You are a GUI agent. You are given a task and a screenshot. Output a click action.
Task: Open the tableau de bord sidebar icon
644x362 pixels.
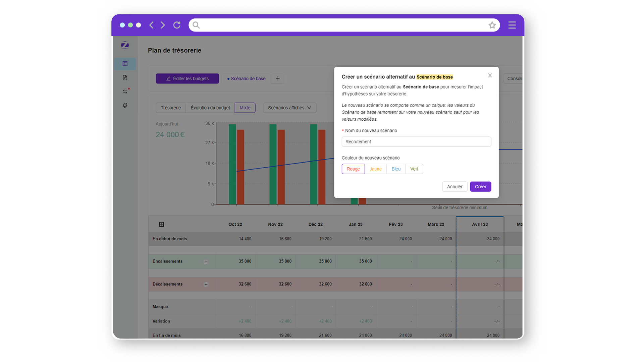[x=125, y=64]
